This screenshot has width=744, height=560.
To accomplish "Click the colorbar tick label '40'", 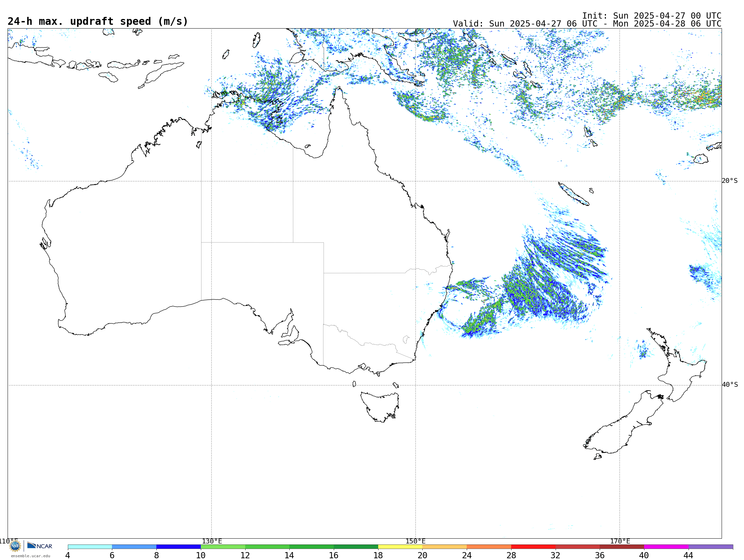I will [x=644, y=555].
